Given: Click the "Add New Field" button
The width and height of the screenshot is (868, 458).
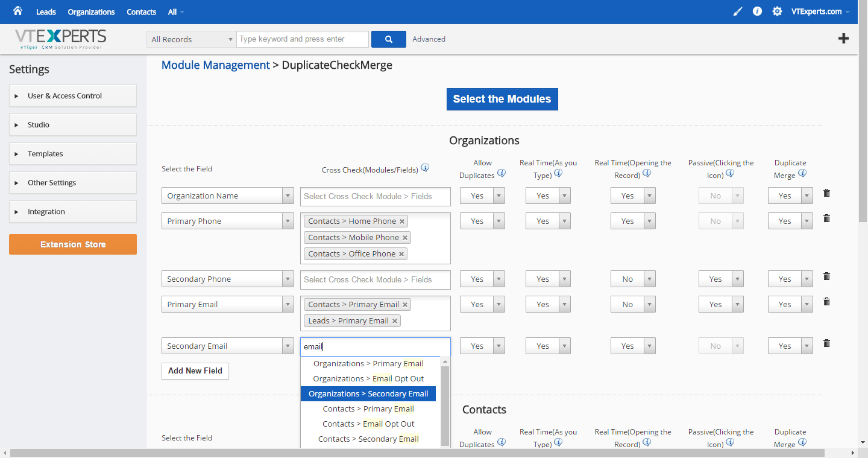Looking at the screenshot, I should click(195, 371).
